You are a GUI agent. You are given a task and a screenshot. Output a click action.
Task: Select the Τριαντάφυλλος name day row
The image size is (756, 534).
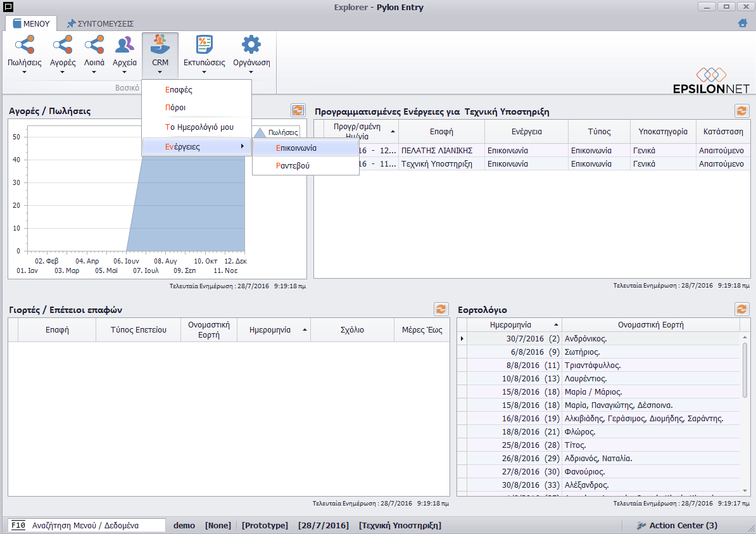(x=598, y=365)
